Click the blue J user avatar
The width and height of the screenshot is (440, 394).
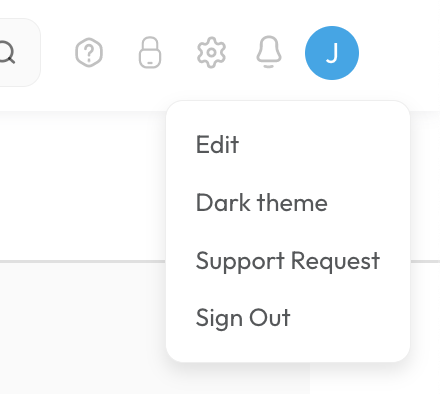[332, 53]
